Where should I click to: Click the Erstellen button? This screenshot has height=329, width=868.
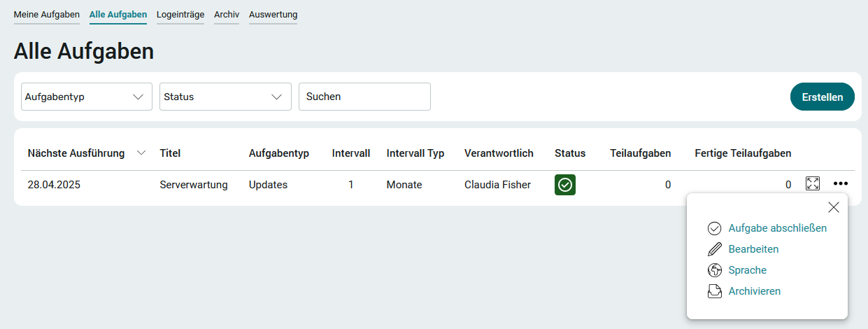823,97
